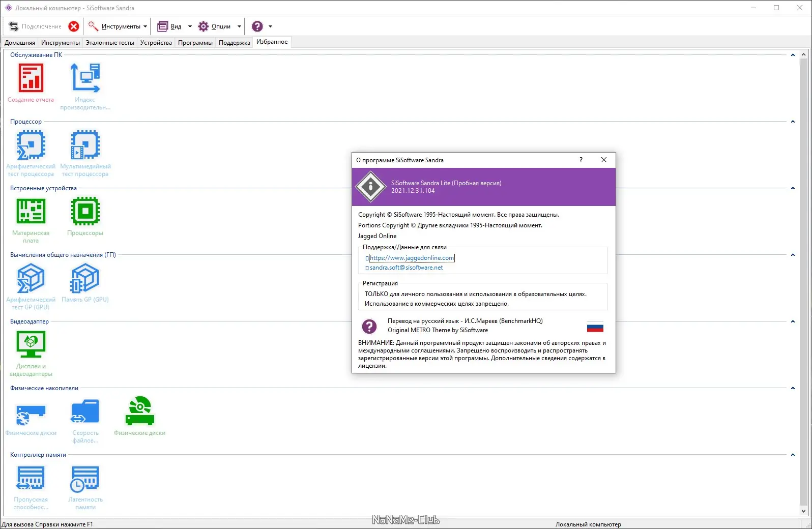812x529 pixels.
Task: Click the vertical scrollbar down arrow
Action: point(804,511)
